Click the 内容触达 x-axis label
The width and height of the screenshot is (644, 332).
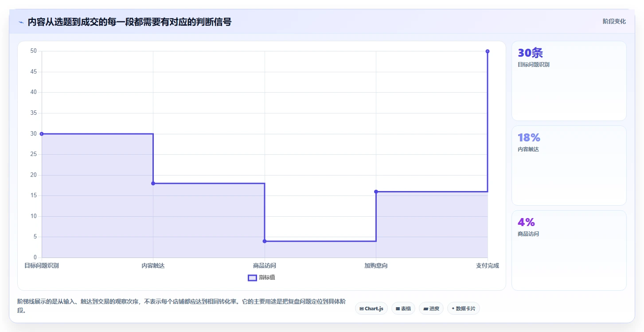(x=153, y=266)
